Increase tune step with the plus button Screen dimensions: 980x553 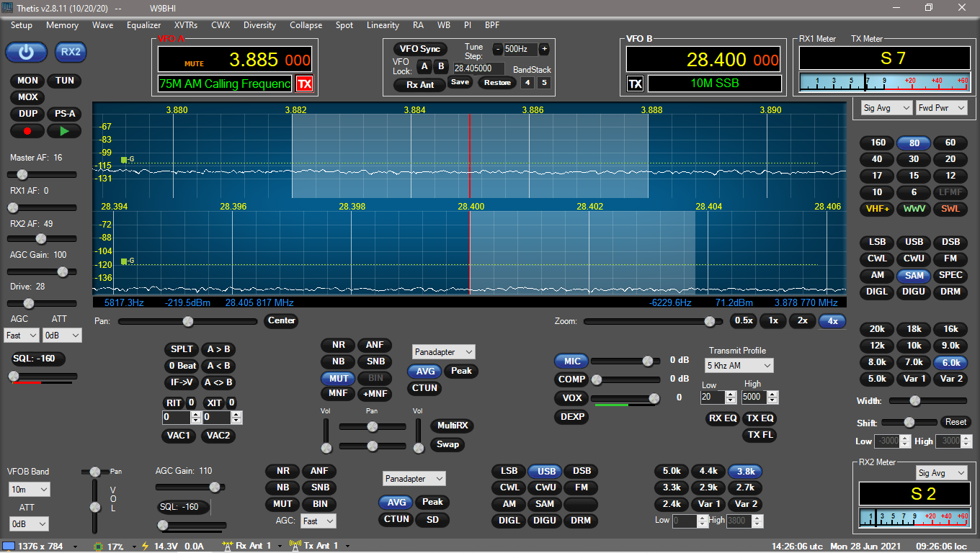544,49
